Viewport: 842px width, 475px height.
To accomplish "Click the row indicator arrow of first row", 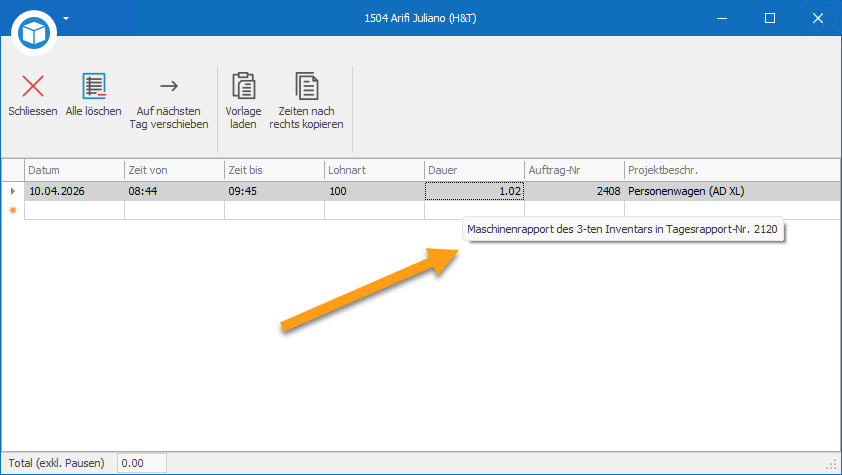I will 13,191.
